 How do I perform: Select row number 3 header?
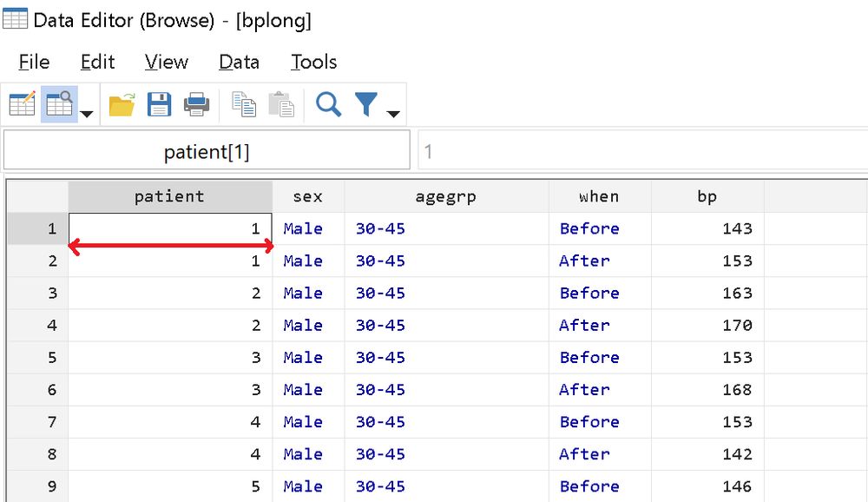(x=37, y=293)
